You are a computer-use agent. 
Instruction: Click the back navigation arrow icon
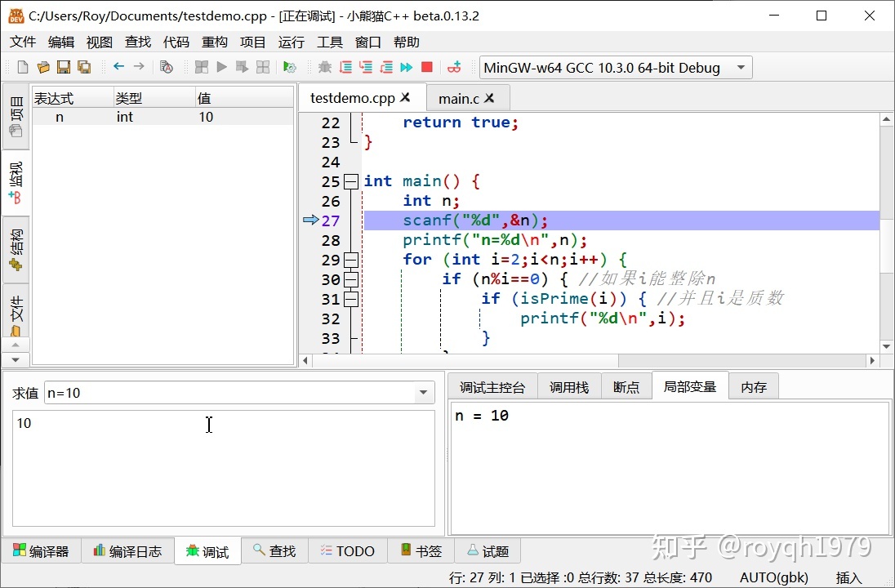coord(119,67)
